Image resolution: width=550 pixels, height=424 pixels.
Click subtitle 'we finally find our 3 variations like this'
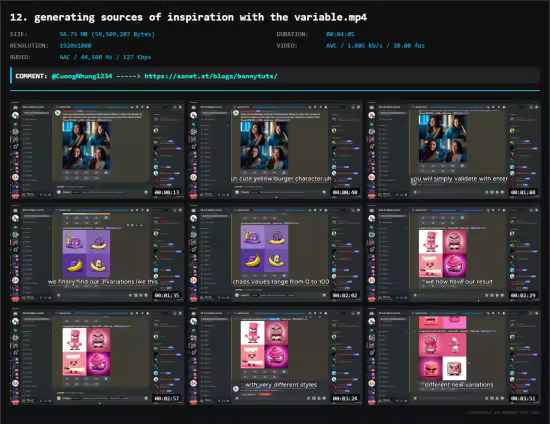tap(103, 282)
